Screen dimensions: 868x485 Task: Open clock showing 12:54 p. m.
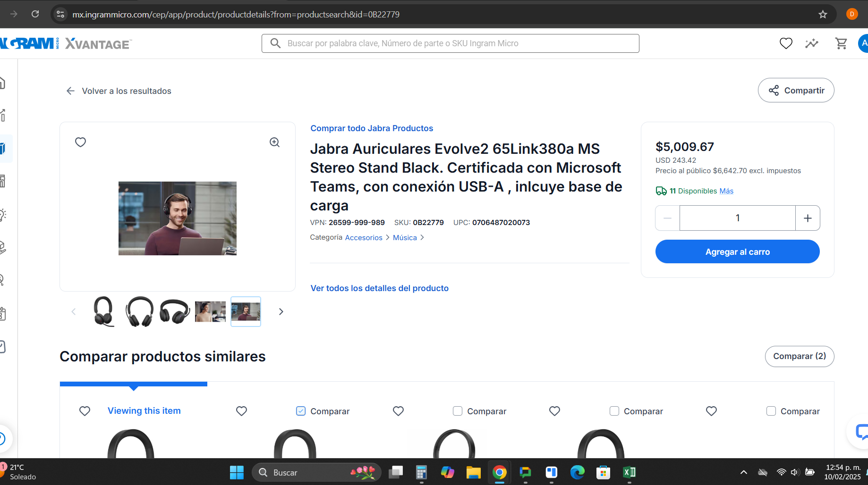pyautogui.click(x=842, y=472)
